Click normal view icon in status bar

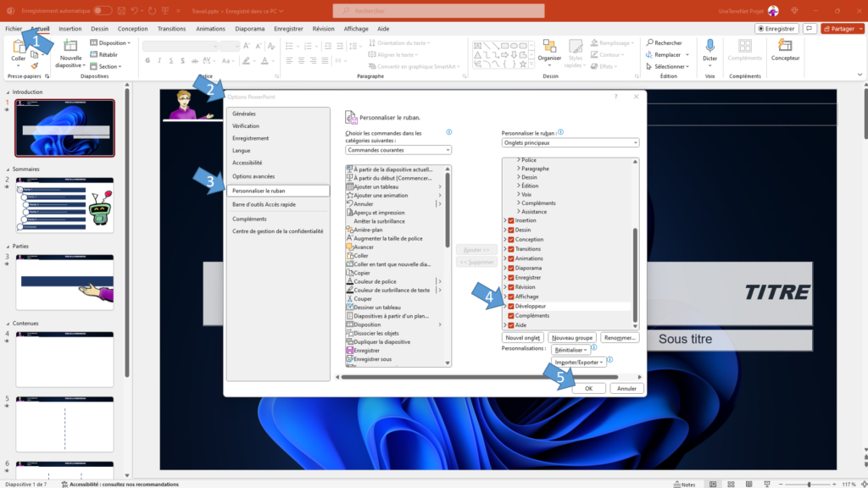(712, 484)
